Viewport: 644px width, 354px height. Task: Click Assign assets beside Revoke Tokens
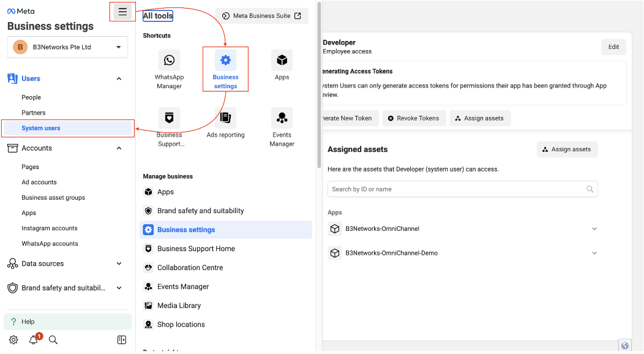[480, 118]
